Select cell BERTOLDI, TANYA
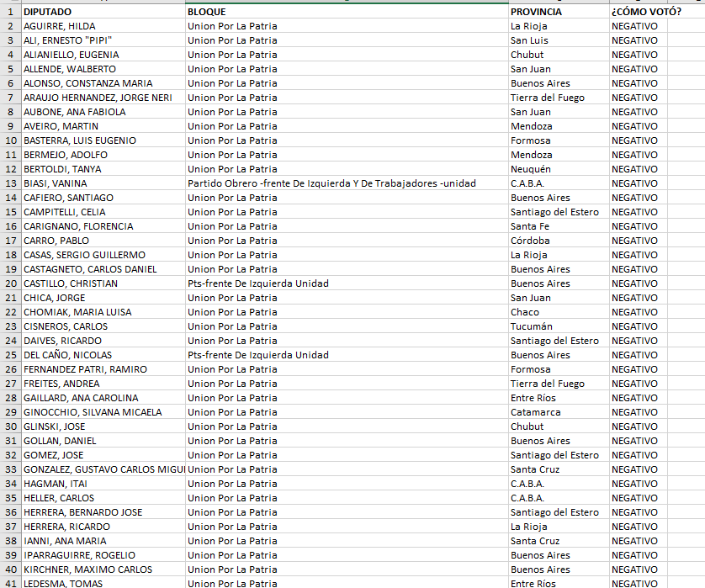The image size is (705, 588). click(x=103, y=169)
